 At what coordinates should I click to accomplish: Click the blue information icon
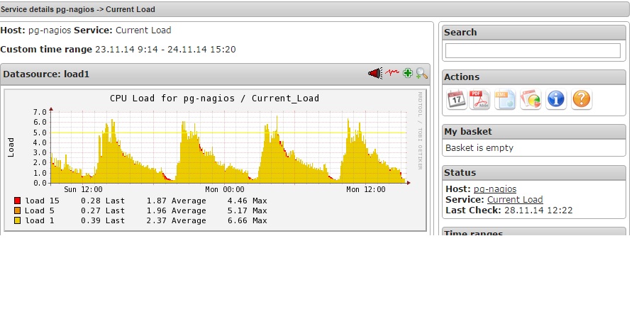[x=556, y=99]
